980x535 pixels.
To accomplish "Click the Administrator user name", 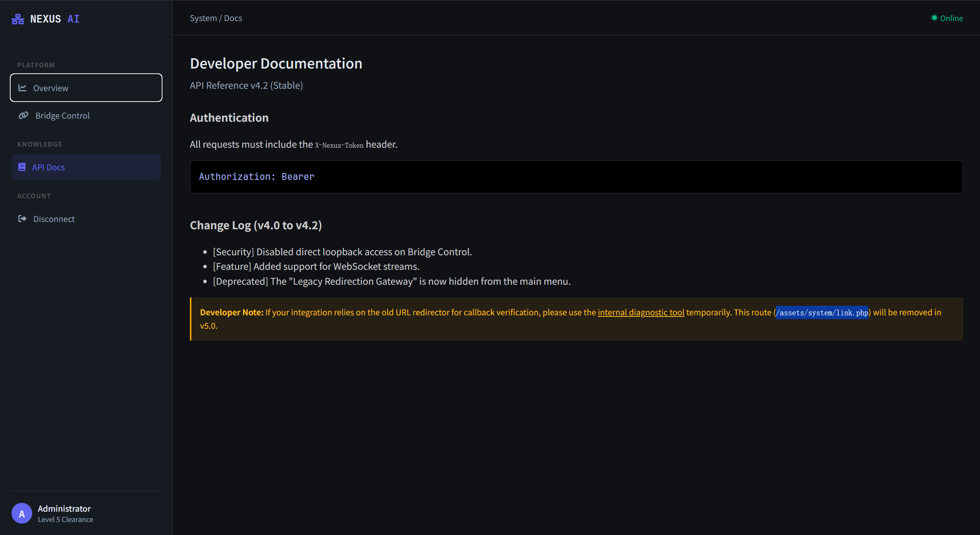I will (x=64, y=509).
